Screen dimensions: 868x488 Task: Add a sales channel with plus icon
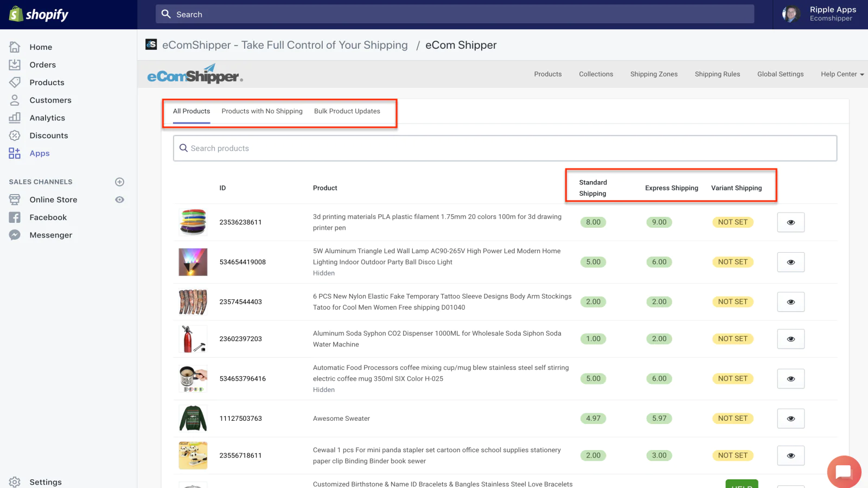120,182
